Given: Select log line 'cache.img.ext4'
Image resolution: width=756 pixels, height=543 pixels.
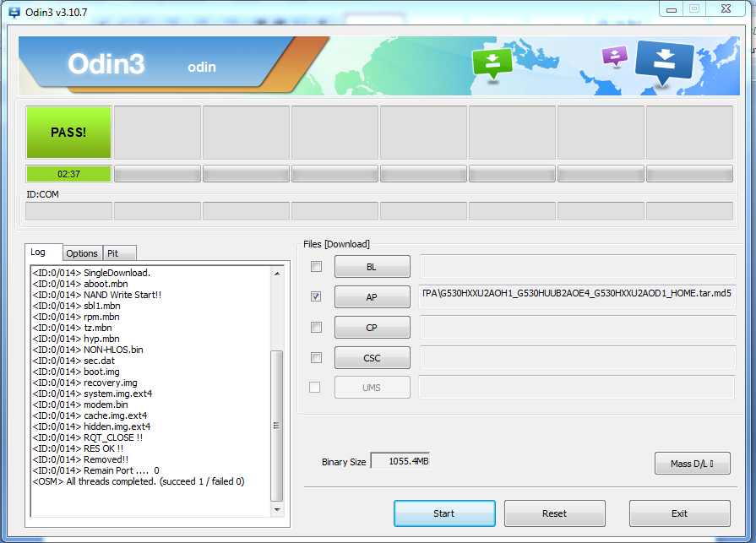Looking at the screenshot, I should [90, 415].
